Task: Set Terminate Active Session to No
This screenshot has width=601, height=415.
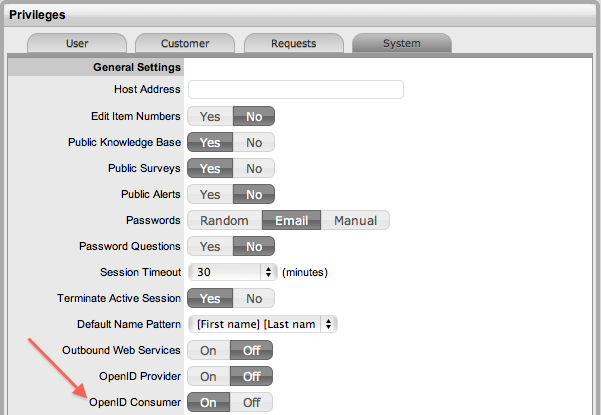Action: 254,298
